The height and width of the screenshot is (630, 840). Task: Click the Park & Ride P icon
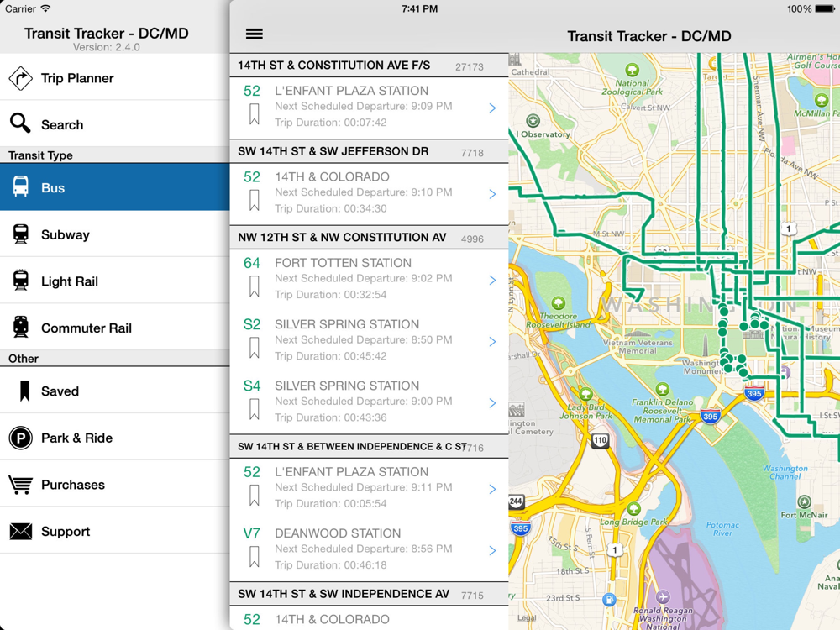[x=20, y=438]
